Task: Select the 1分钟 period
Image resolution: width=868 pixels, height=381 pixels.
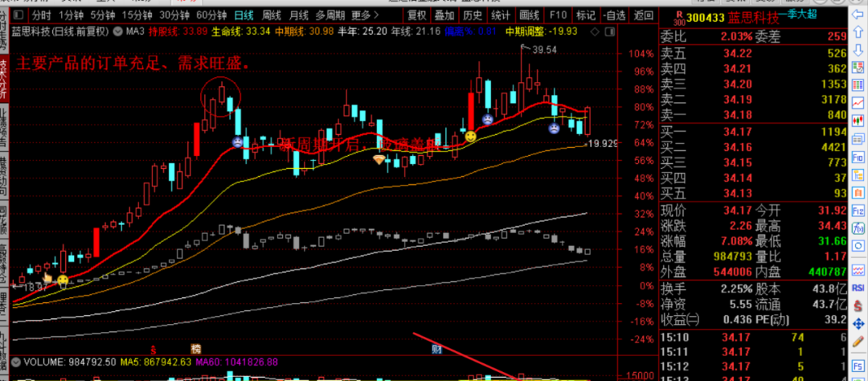Action: pos(71,15)
